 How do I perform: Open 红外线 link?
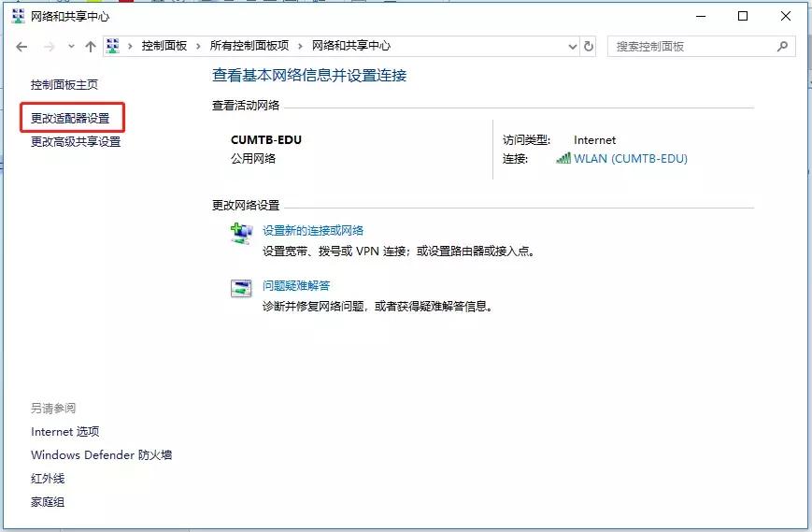(x=48, y=478)
